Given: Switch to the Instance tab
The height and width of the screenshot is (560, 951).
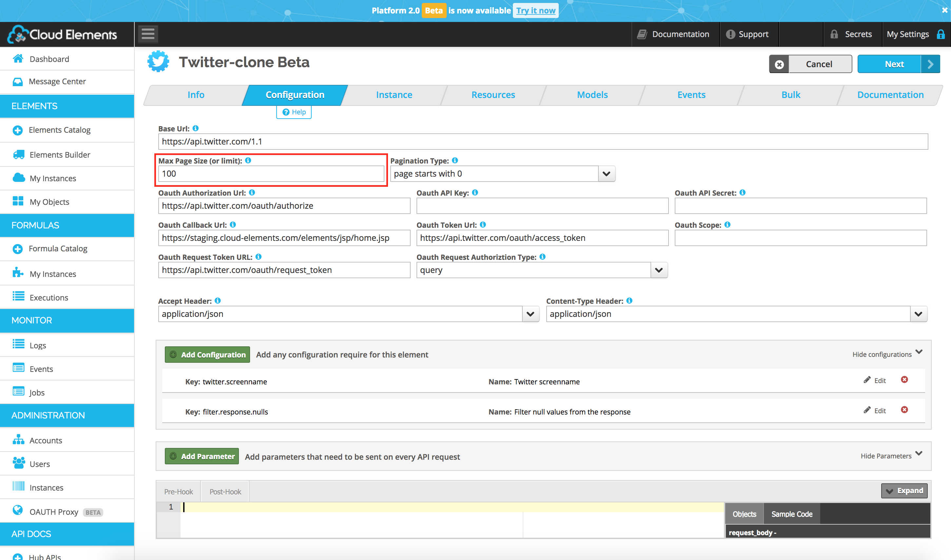Looking at the screenshot, I should 394,95.
